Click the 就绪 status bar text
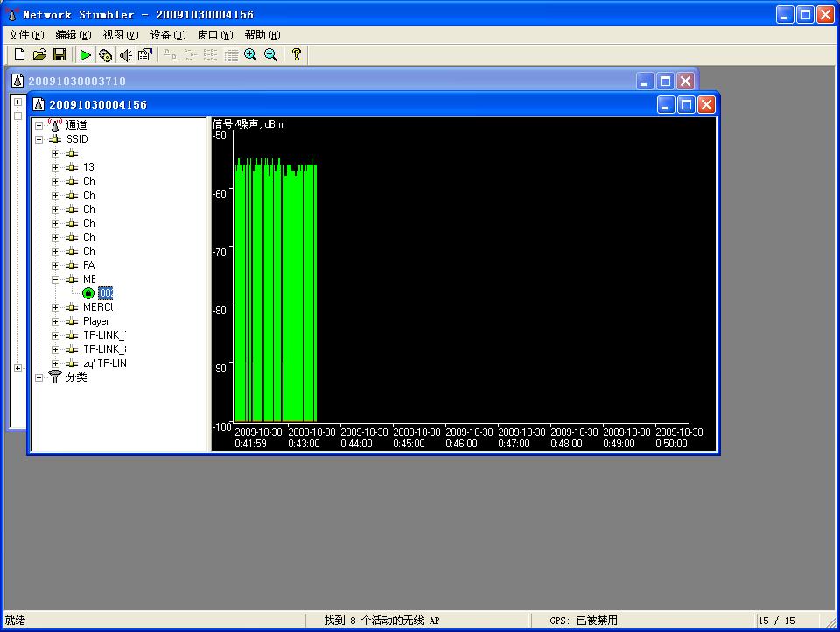Image resolution: width=840 pixels, height=632 pixels. pos(16,621)
